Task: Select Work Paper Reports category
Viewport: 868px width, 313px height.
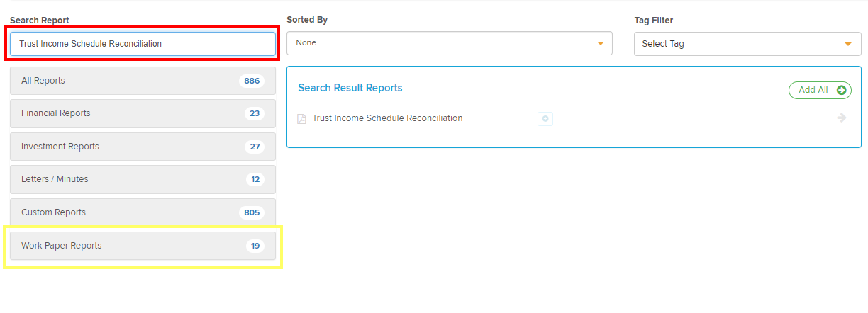Action: coord(143,246)
